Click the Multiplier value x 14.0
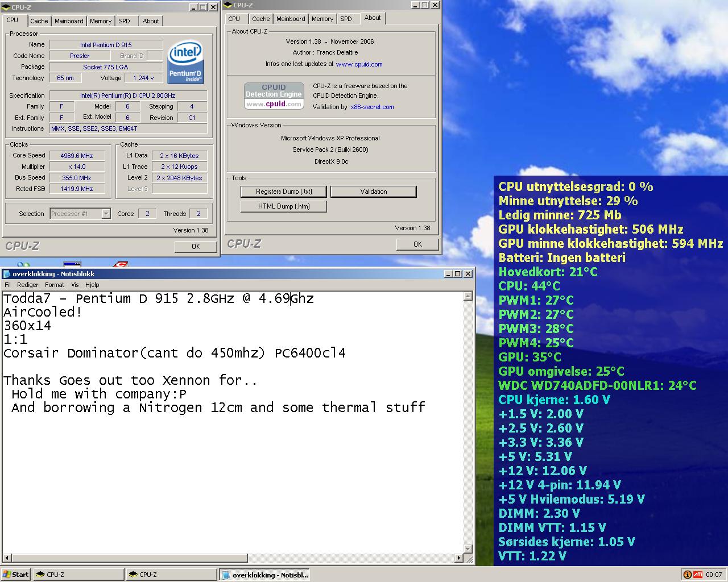Screen dimensions: 728x582 [x=77, y=167]
